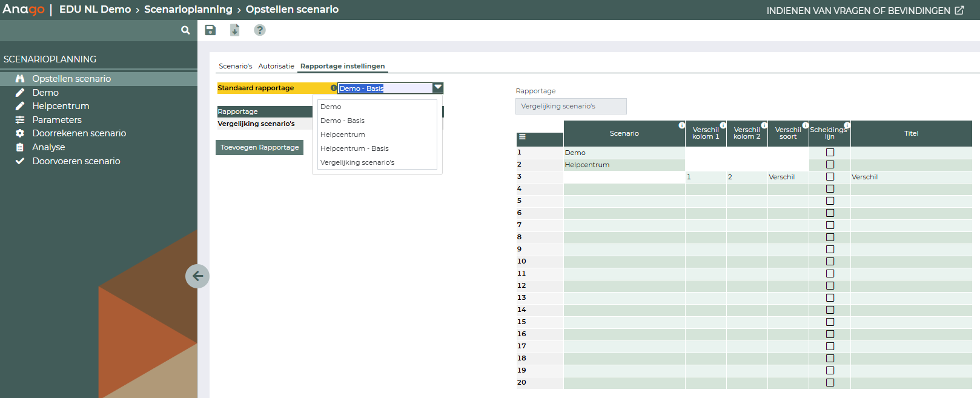Click the save icon in toolbar
Image resolution: width=980 pixels, height=398 pixels.
coord(210,30)
